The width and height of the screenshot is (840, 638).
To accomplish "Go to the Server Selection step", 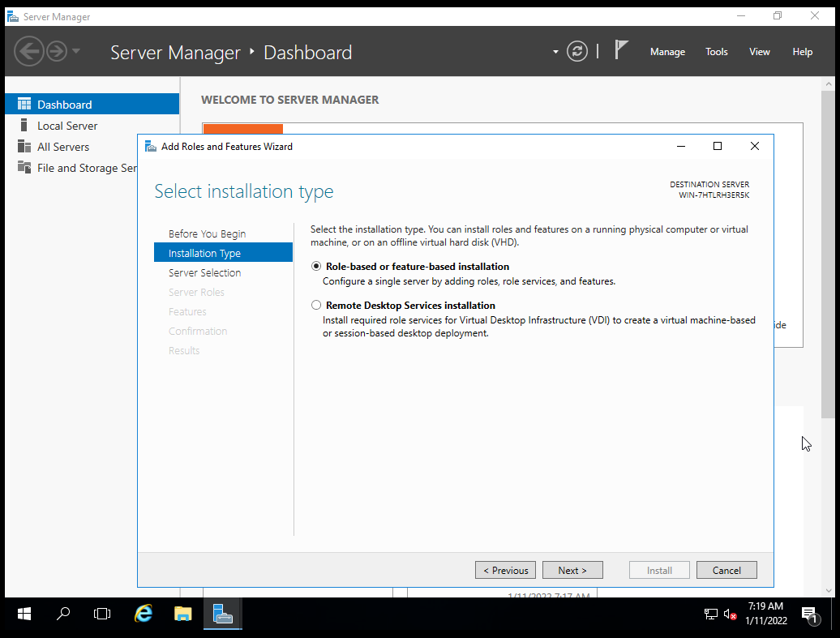I will 204,272.
